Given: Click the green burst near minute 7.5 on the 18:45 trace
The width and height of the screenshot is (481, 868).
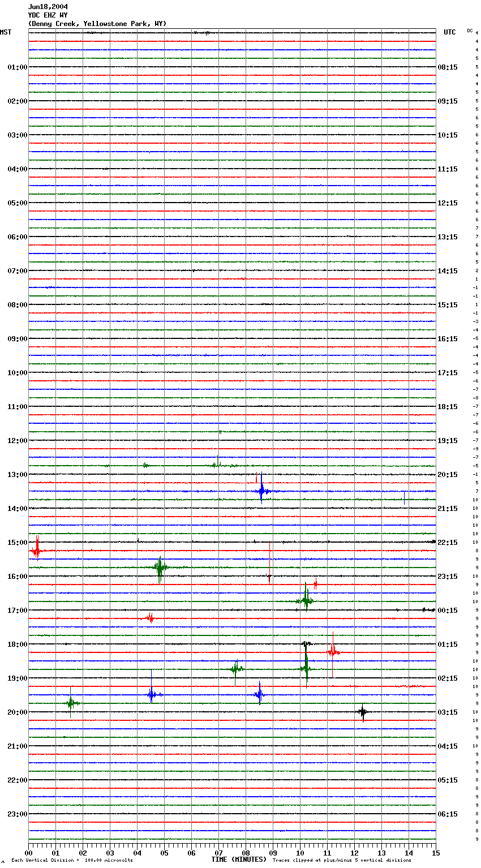Looking at the screenshot, I should click(236, 669).
